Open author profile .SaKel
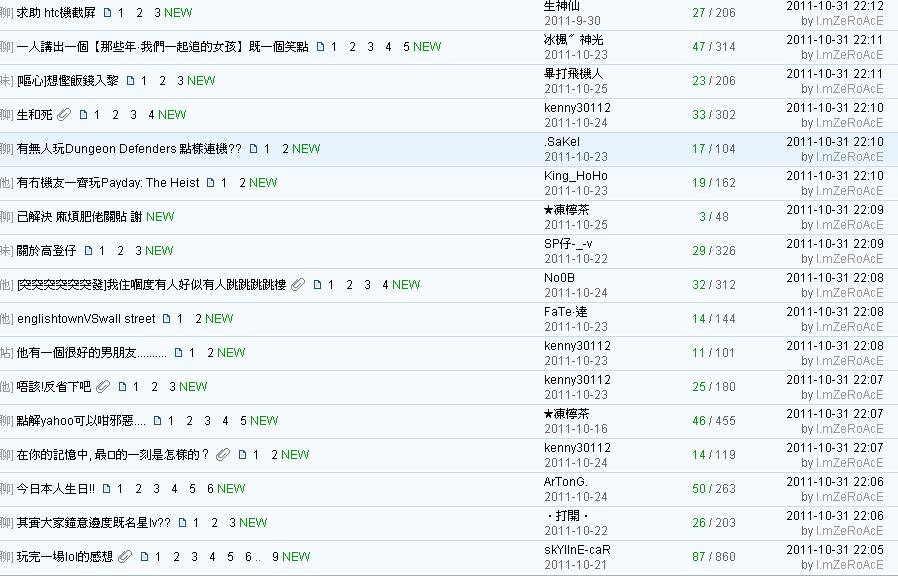 point(562,142)
